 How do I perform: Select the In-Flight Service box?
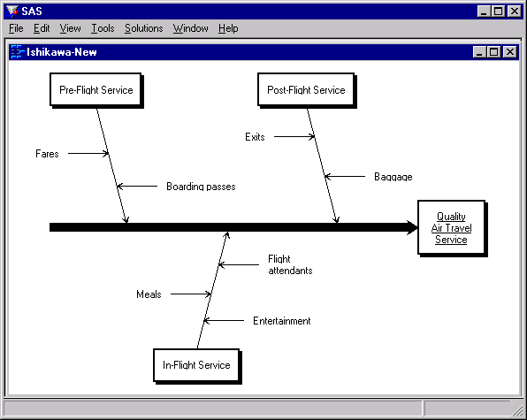197,366
